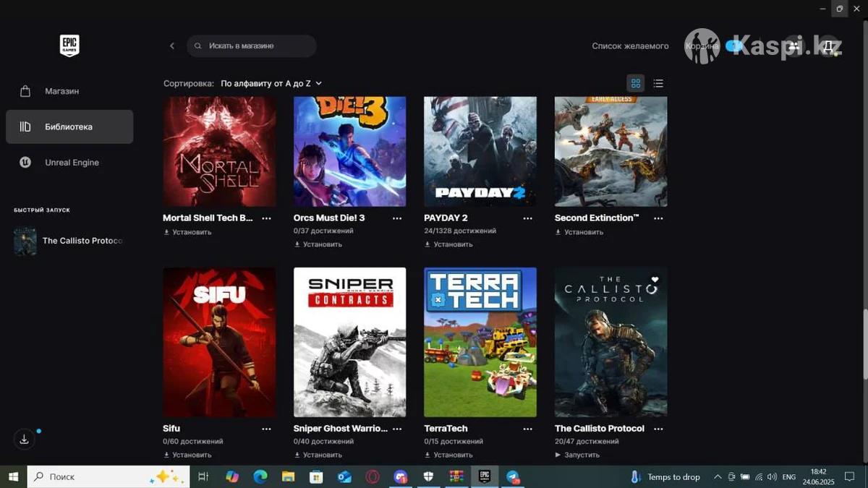Open TerraTech three-dot options menu
Image resolution: width=868 pixels, height=488 pixels.
point(528,429)
